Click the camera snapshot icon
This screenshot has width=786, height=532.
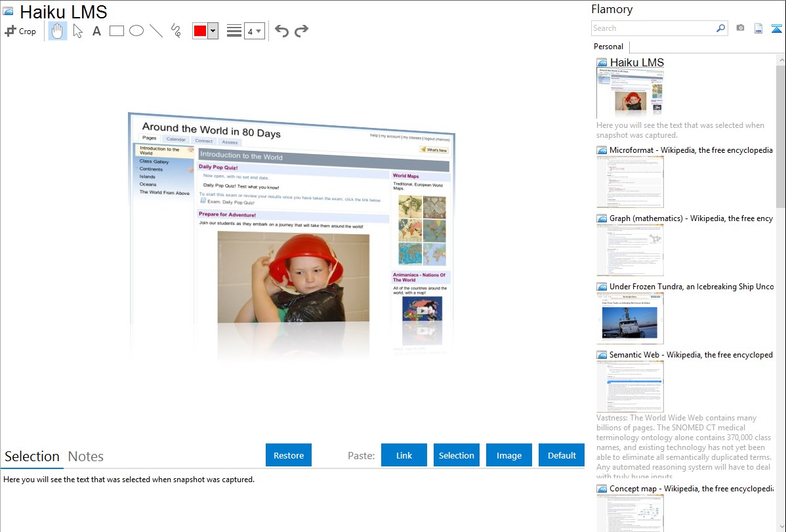pos(740,28)
